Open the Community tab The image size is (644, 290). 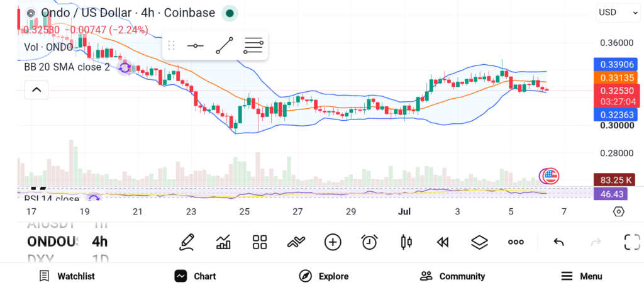[453, 276]
